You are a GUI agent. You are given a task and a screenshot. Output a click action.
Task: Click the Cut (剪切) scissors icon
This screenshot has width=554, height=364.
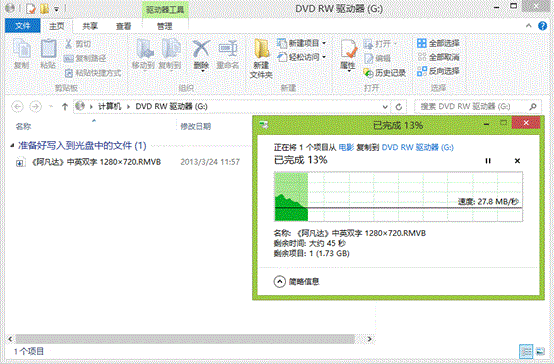coord(68,44)
